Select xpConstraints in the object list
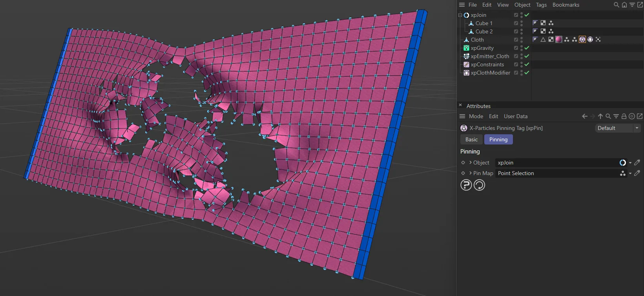 [x=487, y=64]
